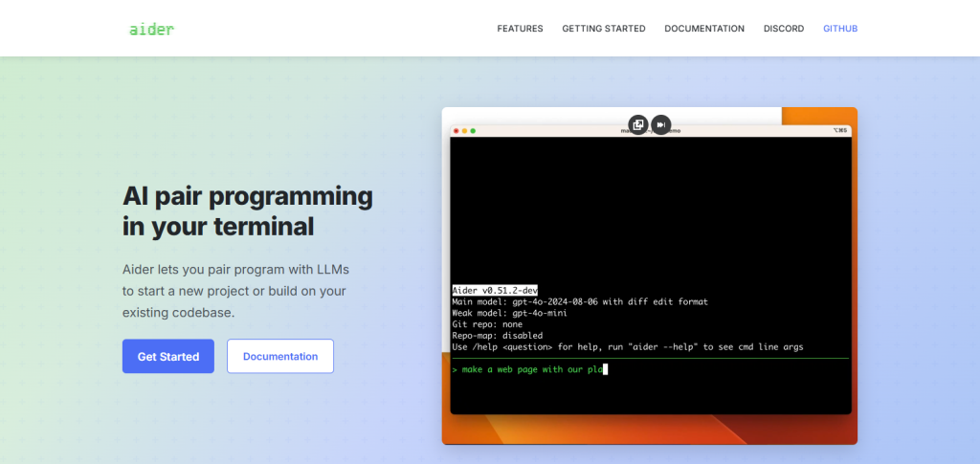
Task: Click the skip-forward button on the demo video
Action: [x=661, y=125]
